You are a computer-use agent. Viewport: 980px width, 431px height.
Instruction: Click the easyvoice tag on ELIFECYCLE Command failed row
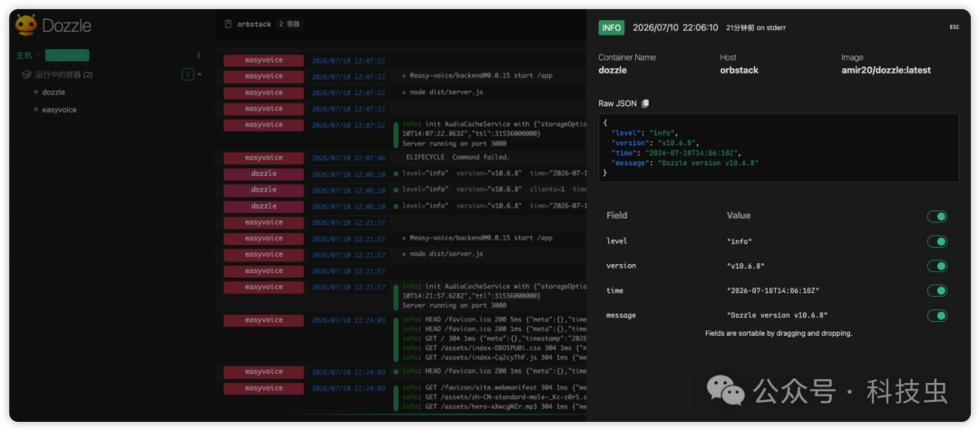click(264, 158)
